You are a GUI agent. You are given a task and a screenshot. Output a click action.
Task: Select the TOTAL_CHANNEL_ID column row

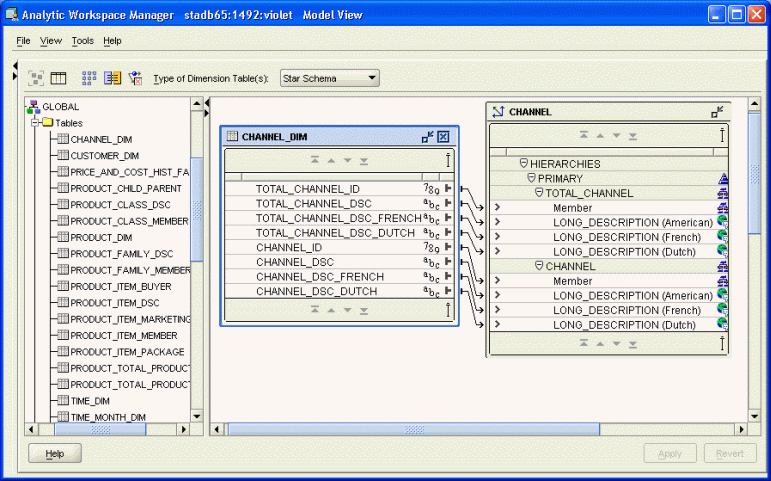pos(307,188)
